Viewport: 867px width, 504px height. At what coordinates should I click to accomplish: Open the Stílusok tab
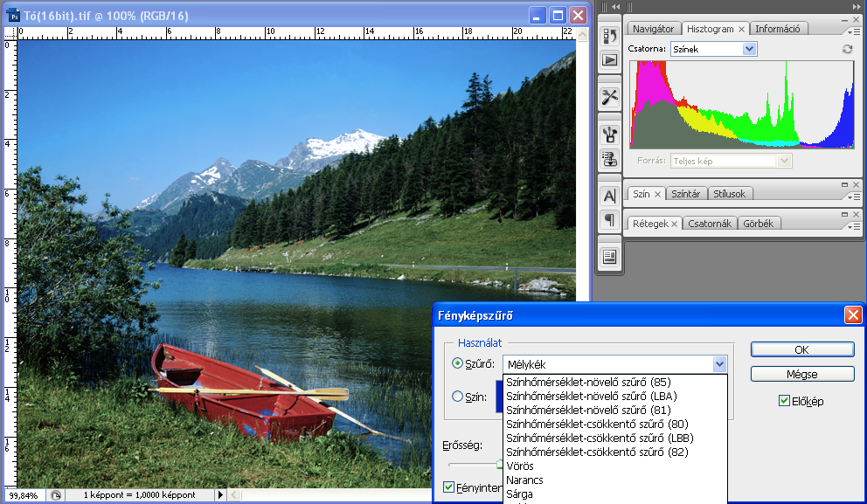[x=729, y=194]
